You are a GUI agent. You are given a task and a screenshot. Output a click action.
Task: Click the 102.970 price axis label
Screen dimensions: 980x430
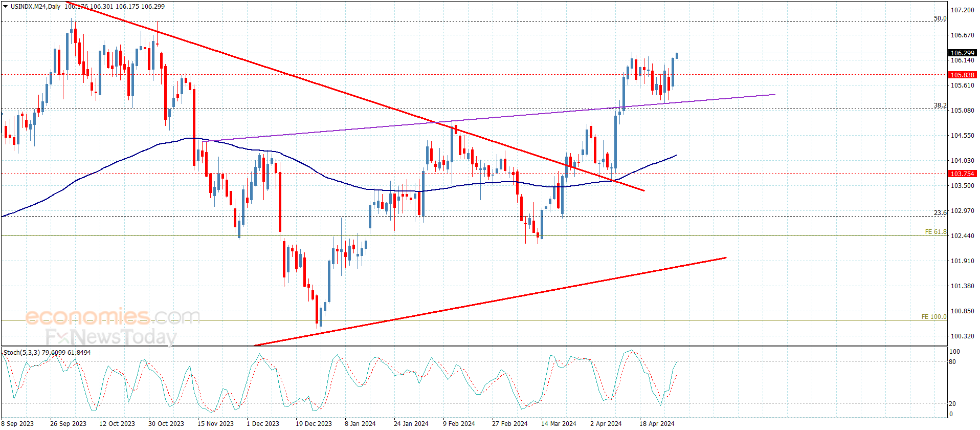pyautogui.click(x=962, y=210)
